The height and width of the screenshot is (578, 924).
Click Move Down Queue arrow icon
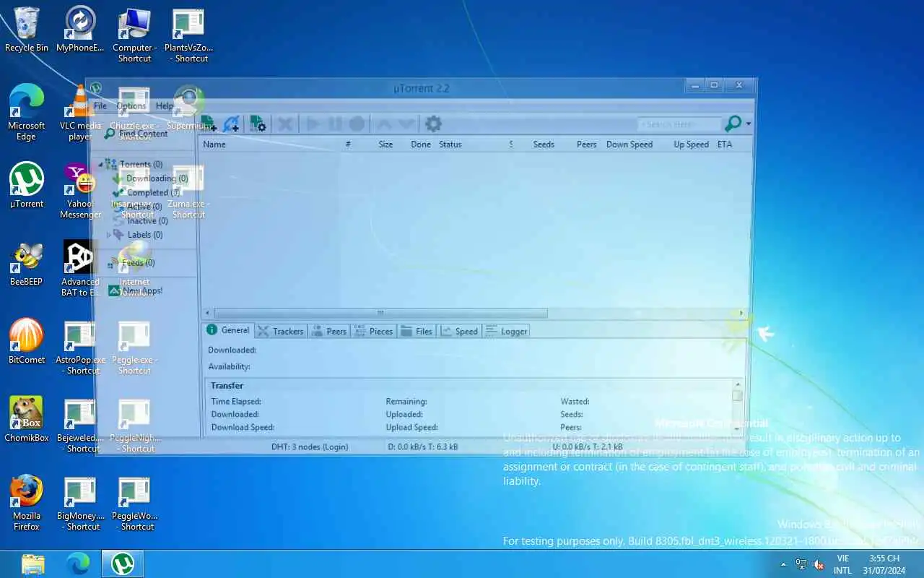point(406,124)
